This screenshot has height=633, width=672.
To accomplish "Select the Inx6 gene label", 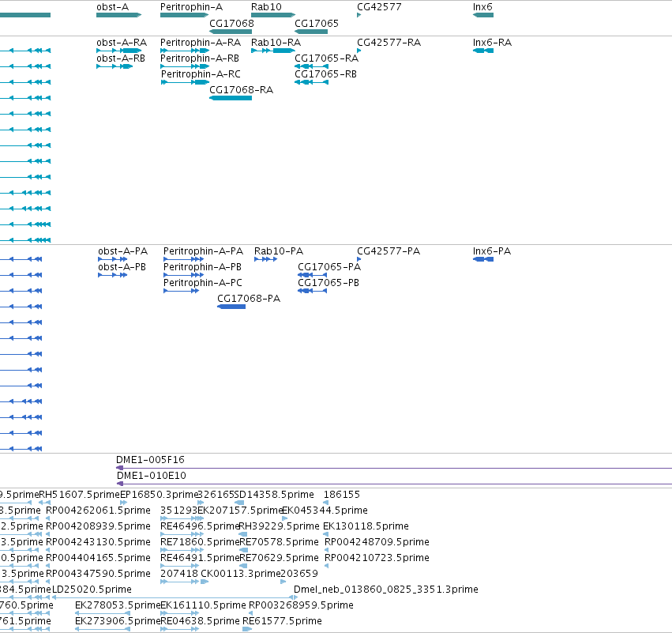I will pyautogui.click(x=482, y=7).
